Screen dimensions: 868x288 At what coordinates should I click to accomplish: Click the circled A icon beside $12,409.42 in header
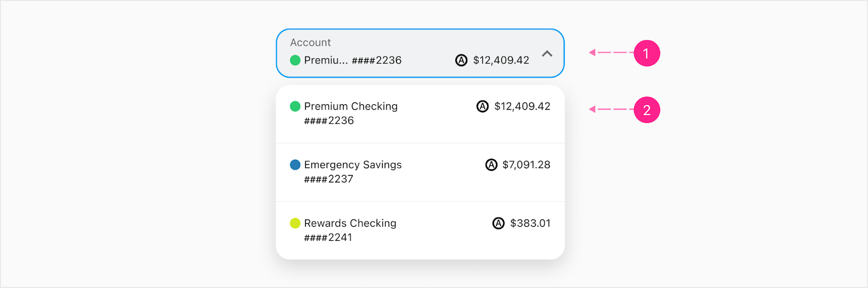[461, 60]
